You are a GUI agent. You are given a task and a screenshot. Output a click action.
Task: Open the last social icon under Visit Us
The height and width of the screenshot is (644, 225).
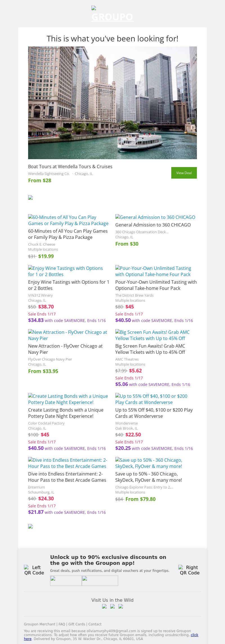click(121, 606)
